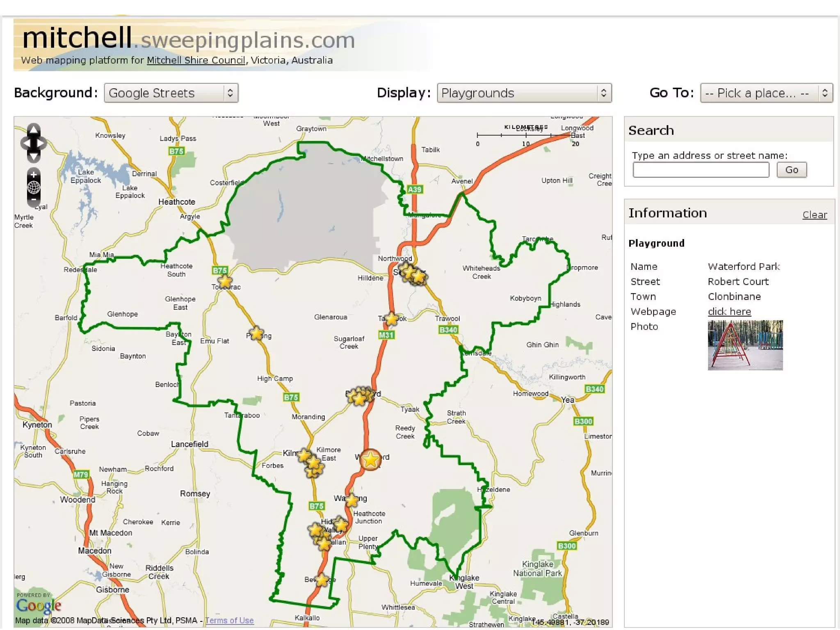The width and height of the screenshot is (840, 630).
Task: Click the star marker near Heathcote Junction
Action: 341,524
